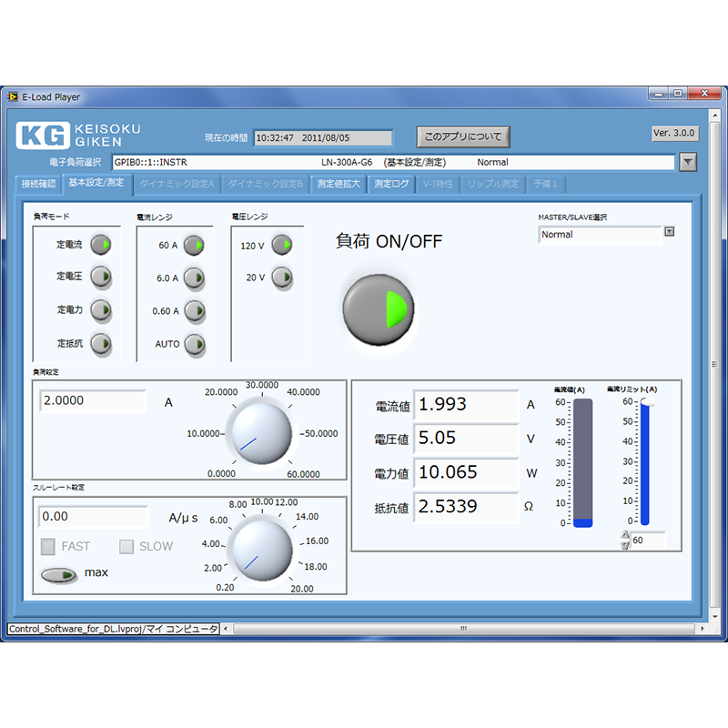Enable the SLOW slew rate checkbox
This screenshot has height=728, width=728.
pyautogui.click(x=127, y=547)
